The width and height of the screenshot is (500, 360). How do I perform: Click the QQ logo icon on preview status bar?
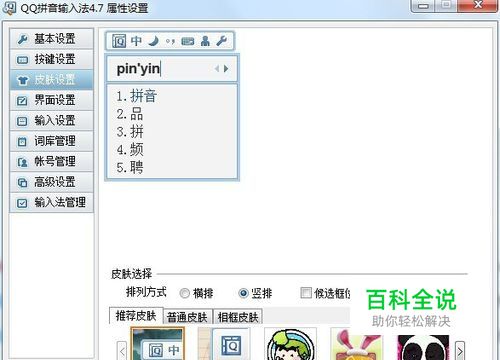119,41
